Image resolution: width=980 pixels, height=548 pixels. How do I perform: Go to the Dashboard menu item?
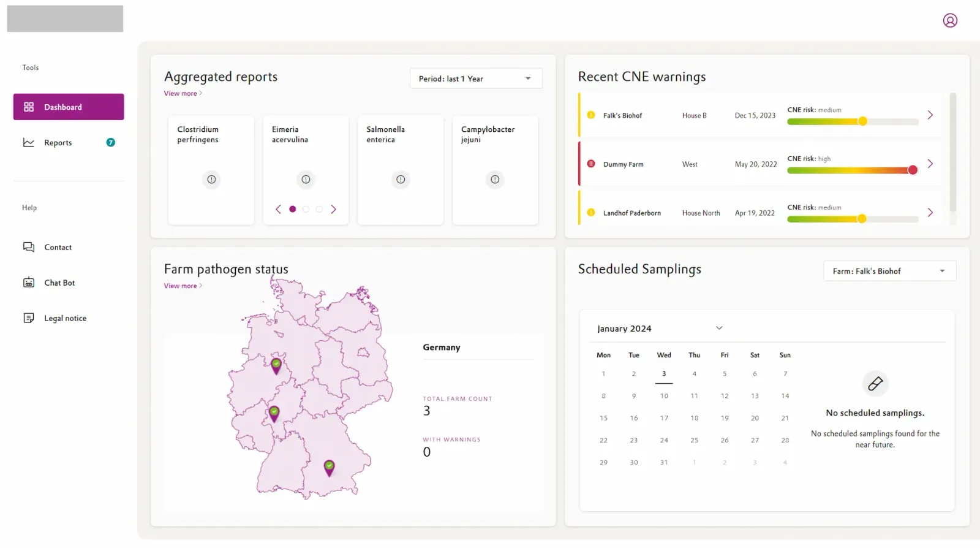tap(69, 107)
